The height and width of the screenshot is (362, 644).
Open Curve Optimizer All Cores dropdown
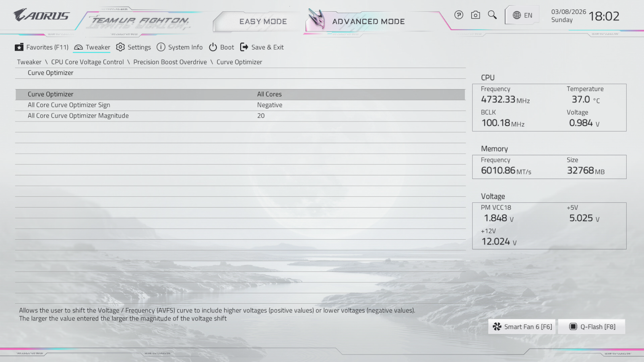tap(269, 94)
